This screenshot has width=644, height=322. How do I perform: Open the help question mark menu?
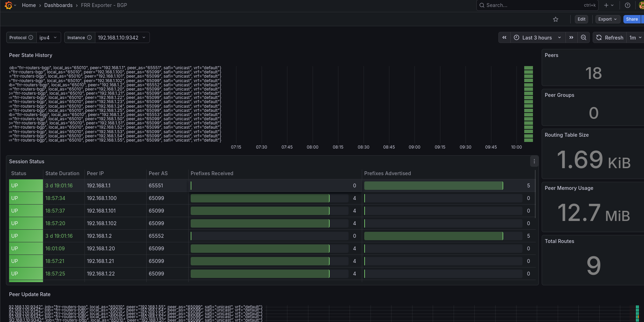coord(628,5)
